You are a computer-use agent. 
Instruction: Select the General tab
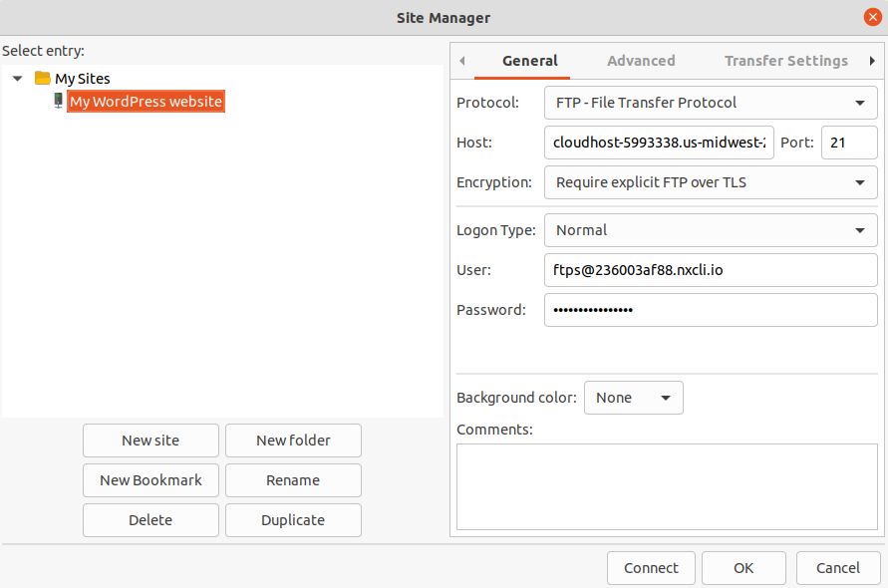529,61
